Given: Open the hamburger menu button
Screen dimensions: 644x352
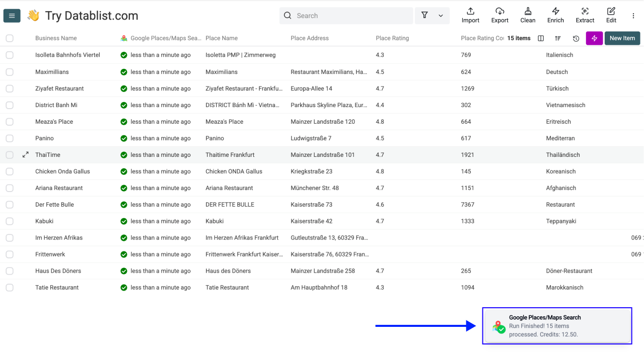Looking at the screenshot, I should pos(12,16).
